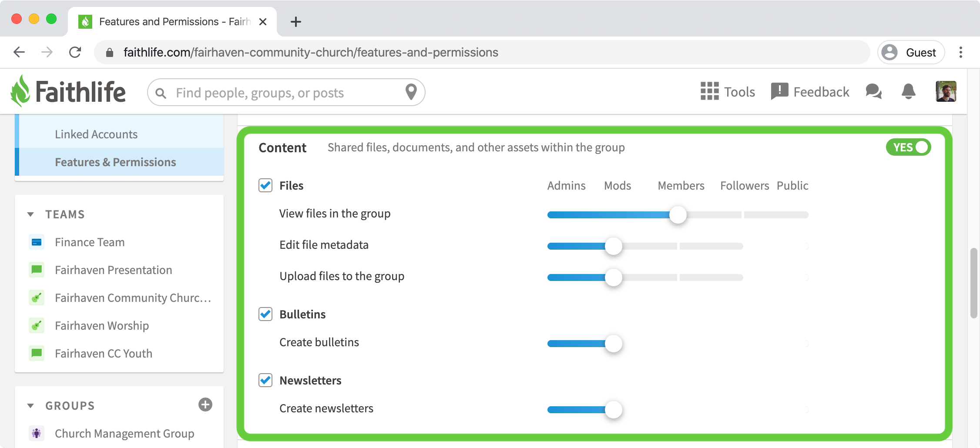Open notifications bell
The height and width of the screenshot is (448, 980).
[908, 91]
